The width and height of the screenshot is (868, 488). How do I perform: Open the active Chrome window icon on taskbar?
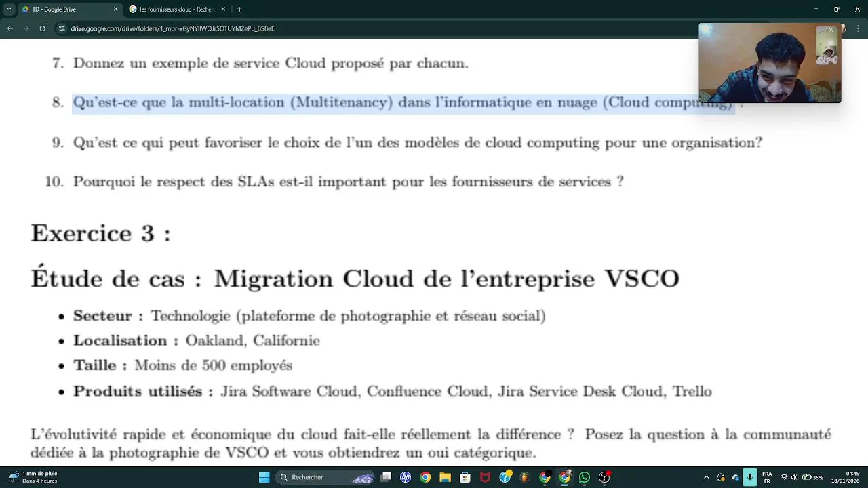564,477
